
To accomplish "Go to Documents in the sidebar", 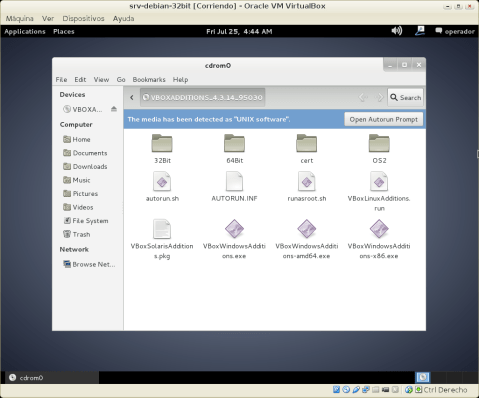I will click(x=85, y=153).
